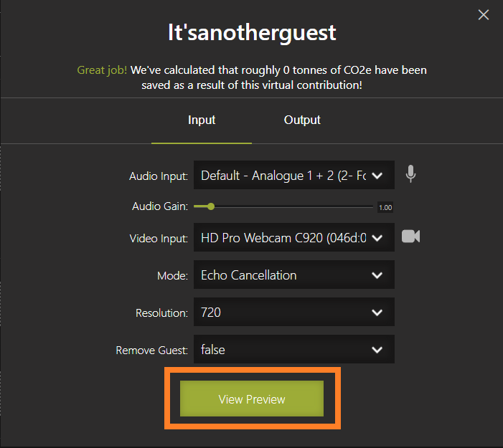Click the Audio Gain slider handle
This screenshot has width=503, height=448.
pos(211,206)
